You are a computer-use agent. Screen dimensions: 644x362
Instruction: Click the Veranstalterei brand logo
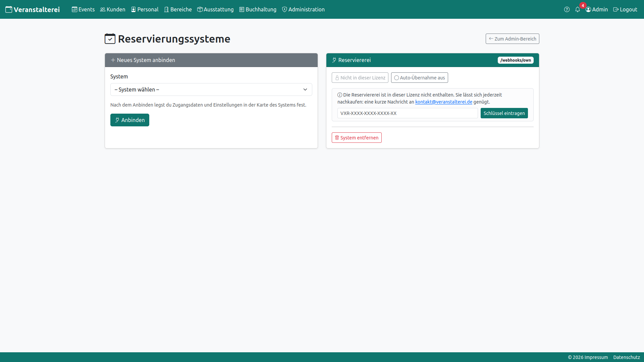33,9
